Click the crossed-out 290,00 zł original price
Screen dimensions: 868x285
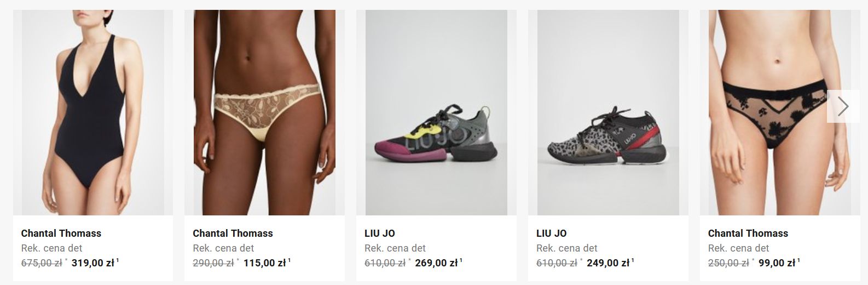tap(213, 263)
